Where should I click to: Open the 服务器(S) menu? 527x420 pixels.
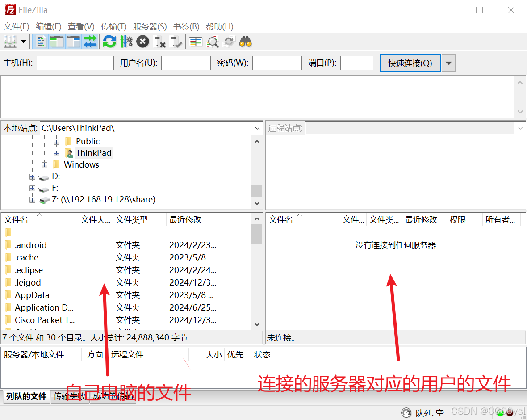pos(150,26)
